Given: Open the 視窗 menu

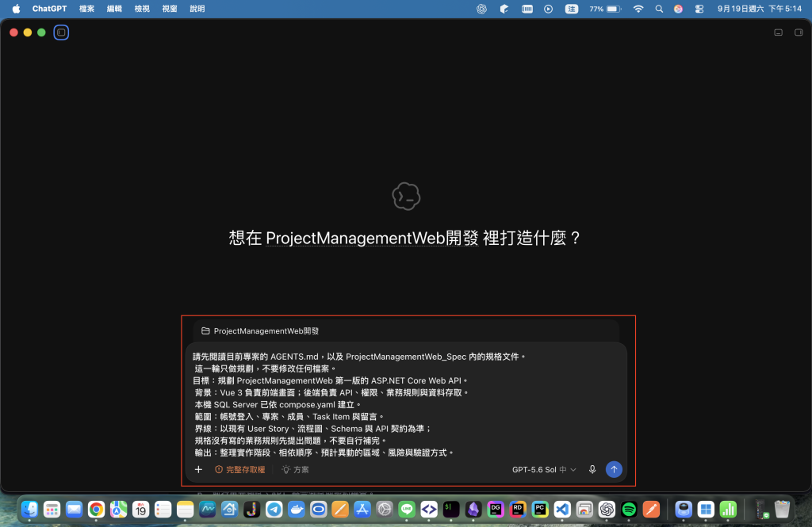Looking at the screenshot, I should click(170, 9).
